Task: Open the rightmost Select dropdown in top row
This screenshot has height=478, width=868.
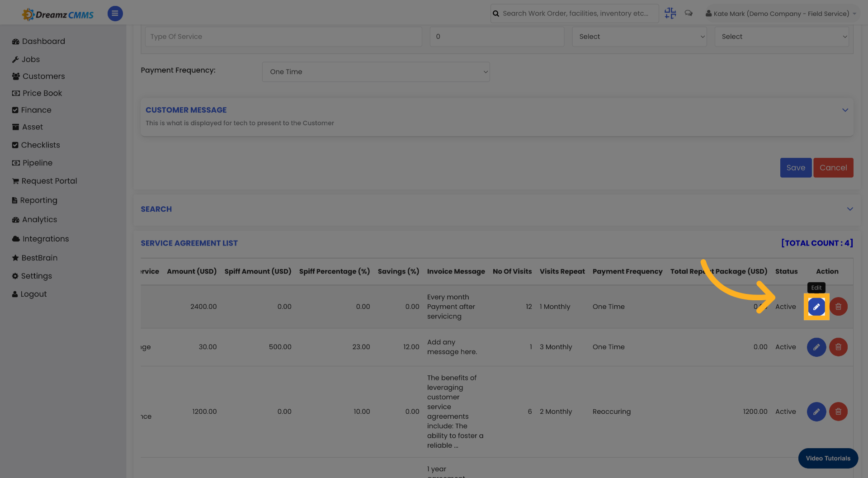Action: coord(782,37)
